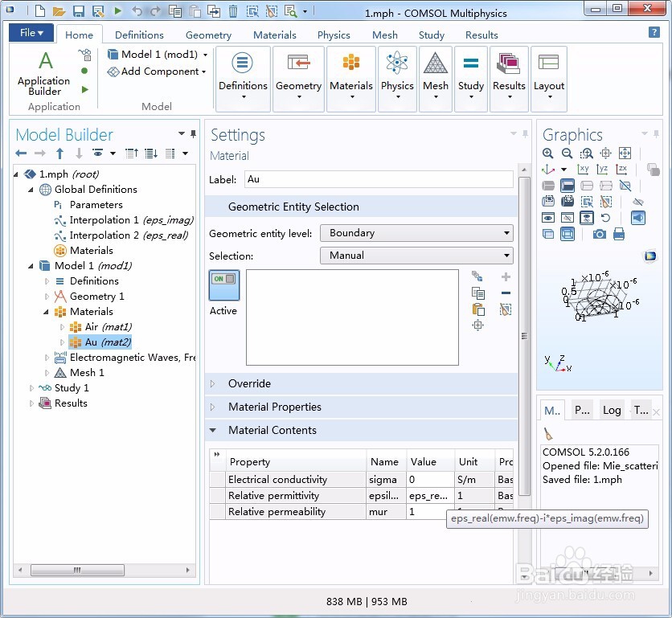Switch to the Mesh ribbon tab
This screenshot has width=672, height=618.
click(384, 35)
